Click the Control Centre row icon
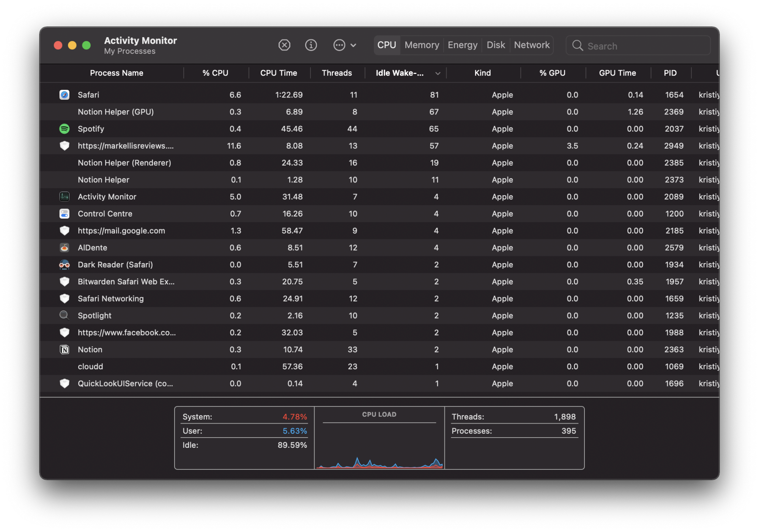The width and height of the screenshot is (759, 532). pyautogui.click(x=65, y=214)
